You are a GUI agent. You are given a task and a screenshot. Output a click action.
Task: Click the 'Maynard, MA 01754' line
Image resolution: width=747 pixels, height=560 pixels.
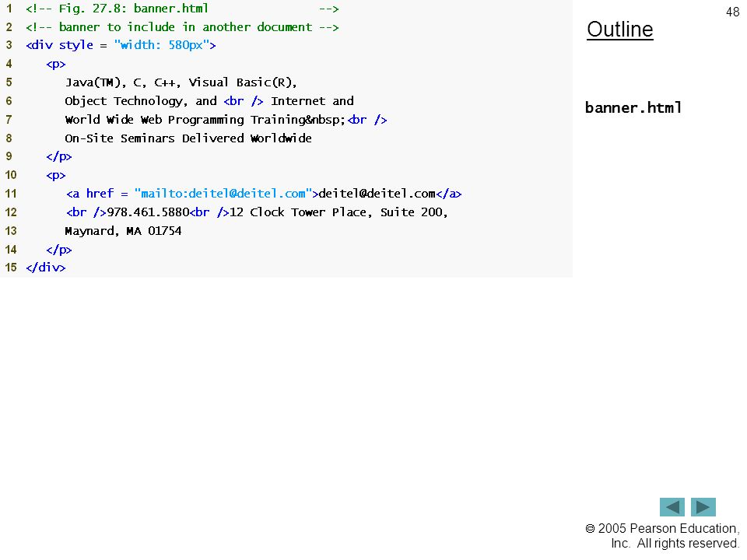[x=123, y=232]
